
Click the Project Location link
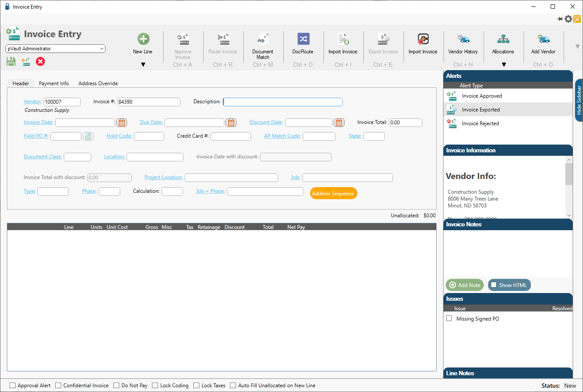[x=164, y=177]
